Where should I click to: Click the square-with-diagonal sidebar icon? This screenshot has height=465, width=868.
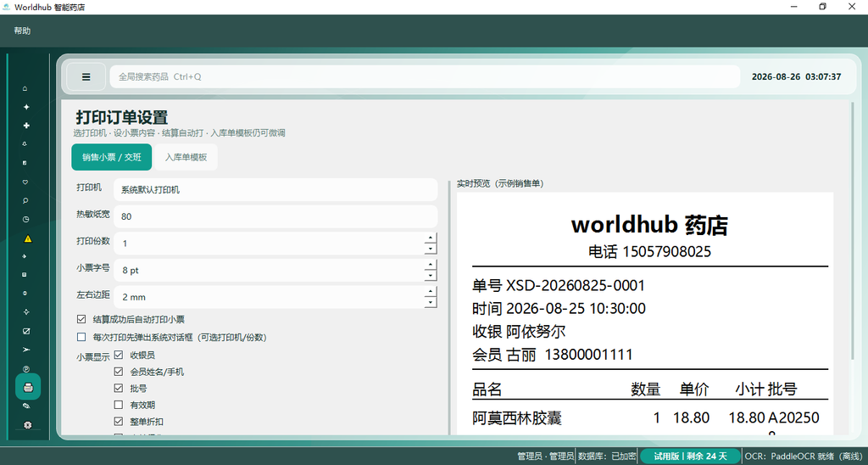tap(25, 331)
